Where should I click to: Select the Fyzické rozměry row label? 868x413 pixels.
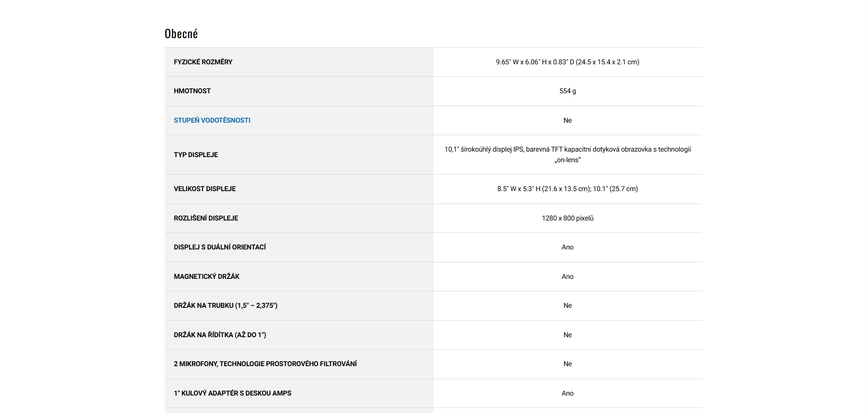[x=203, y=62]
